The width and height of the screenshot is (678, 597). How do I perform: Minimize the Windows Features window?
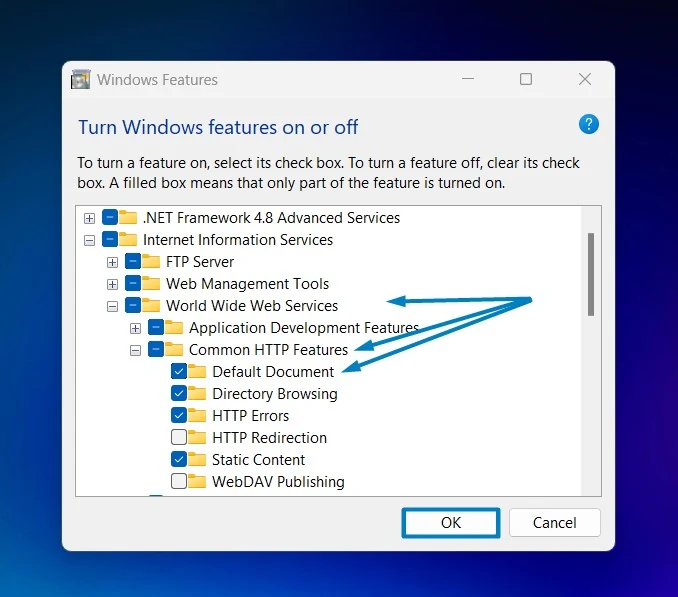click(x=468, y=79)
